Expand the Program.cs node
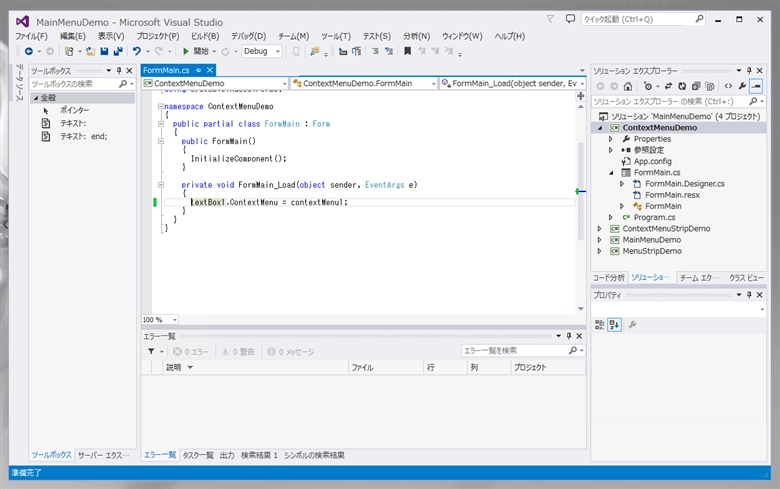This screenshot has width=780, height=489. 611,217
